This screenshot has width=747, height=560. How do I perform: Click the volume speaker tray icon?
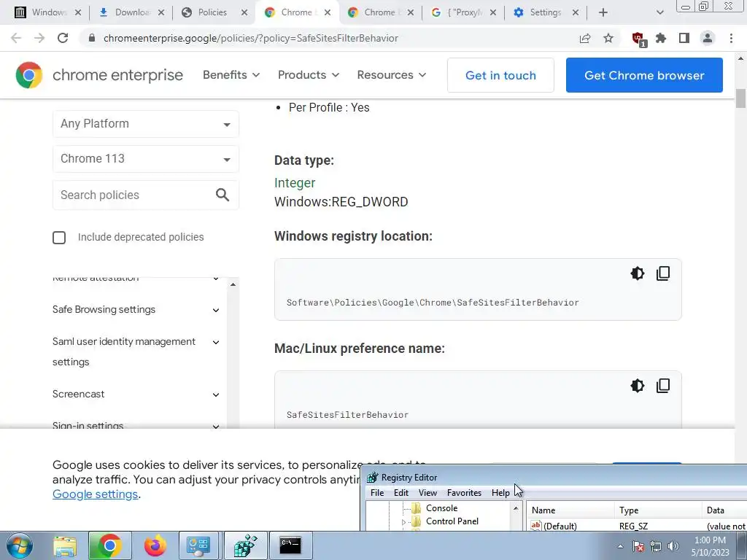(x=673, y=546)
